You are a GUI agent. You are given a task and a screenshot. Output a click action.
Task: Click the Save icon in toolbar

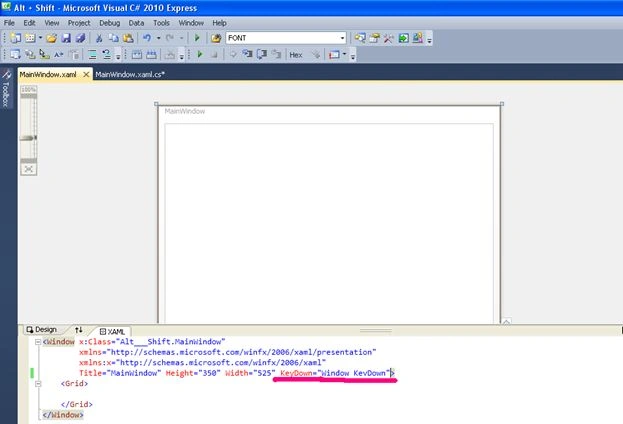pyautogui.click(x=66, y=38)
